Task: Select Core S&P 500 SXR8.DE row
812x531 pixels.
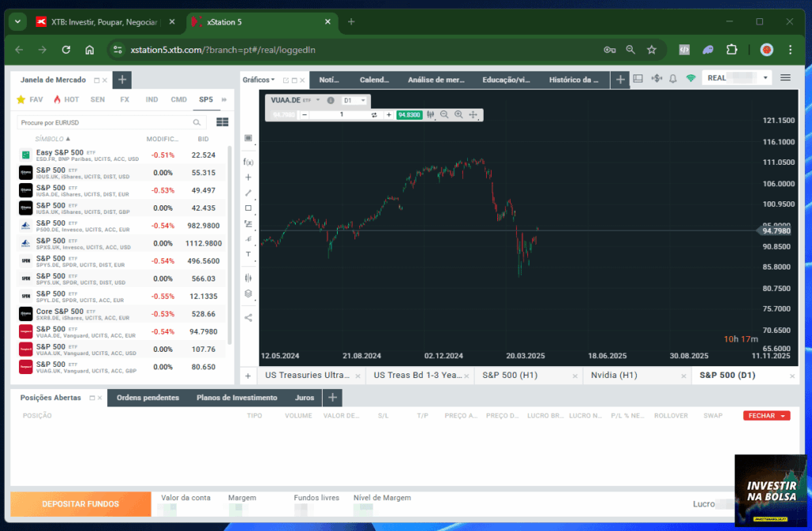Action: pyautogui.click(x=122, y=314)
